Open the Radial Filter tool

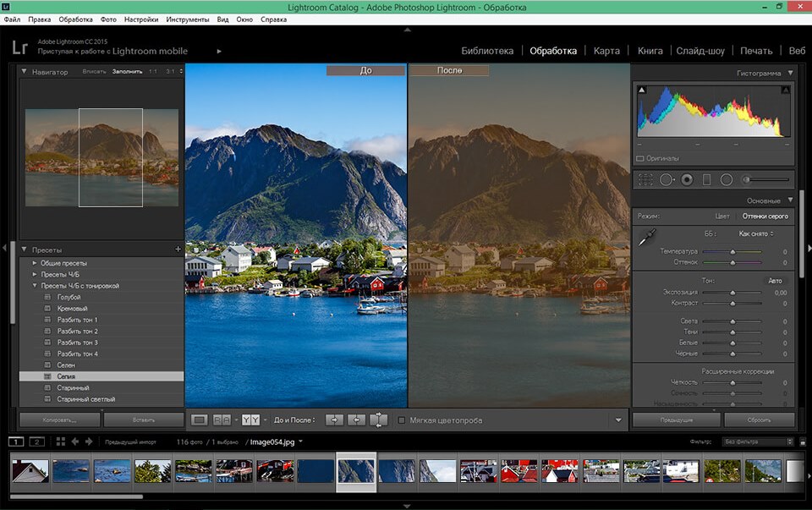[x=728, y=179]
